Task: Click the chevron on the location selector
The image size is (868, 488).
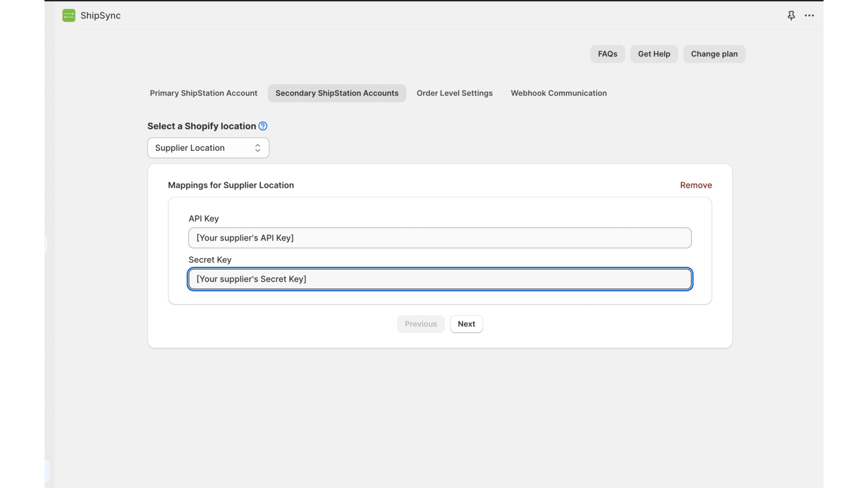Action: tap(257, 147)
